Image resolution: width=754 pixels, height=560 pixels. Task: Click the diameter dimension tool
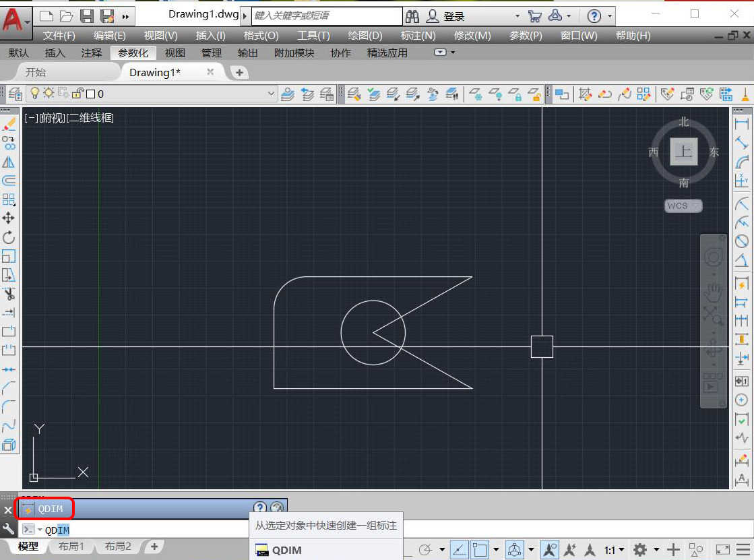[x=741, y=241]
